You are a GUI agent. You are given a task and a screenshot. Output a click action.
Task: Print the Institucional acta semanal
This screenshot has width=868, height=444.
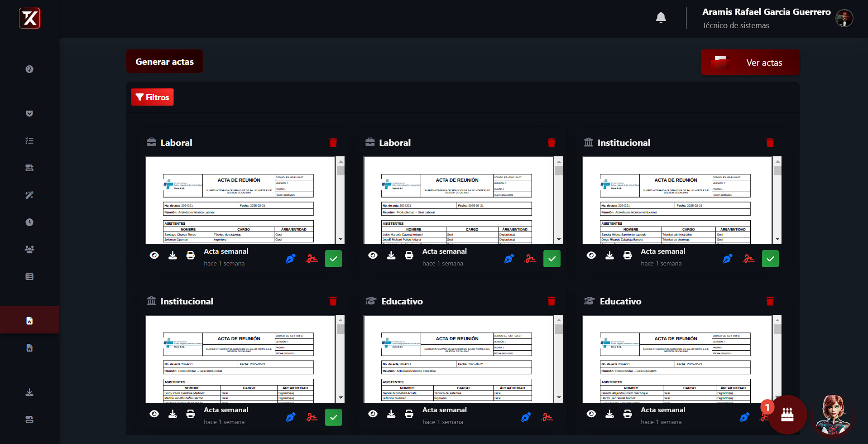point(628,255)
